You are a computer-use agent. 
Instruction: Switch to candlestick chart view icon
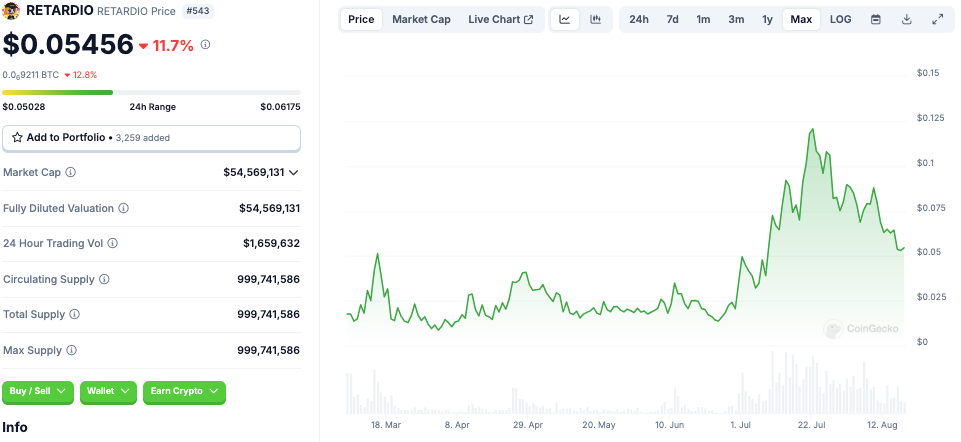(595, 20)
